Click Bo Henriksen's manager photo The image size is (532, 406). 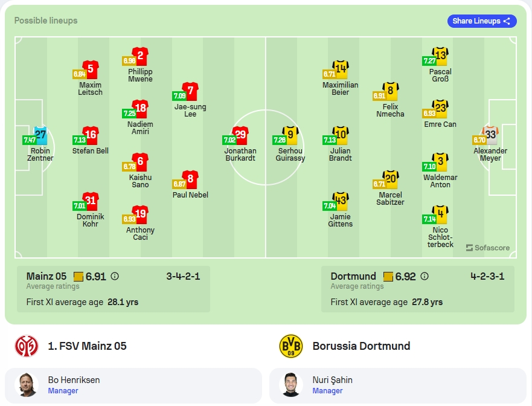27,385
